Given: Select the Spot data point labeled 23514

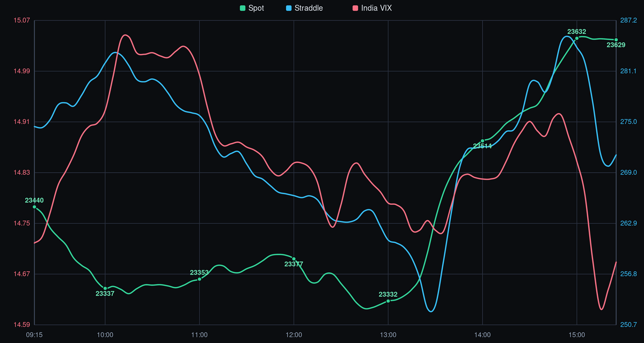Looking at the screenshot, I should click(x=482, y=141).
